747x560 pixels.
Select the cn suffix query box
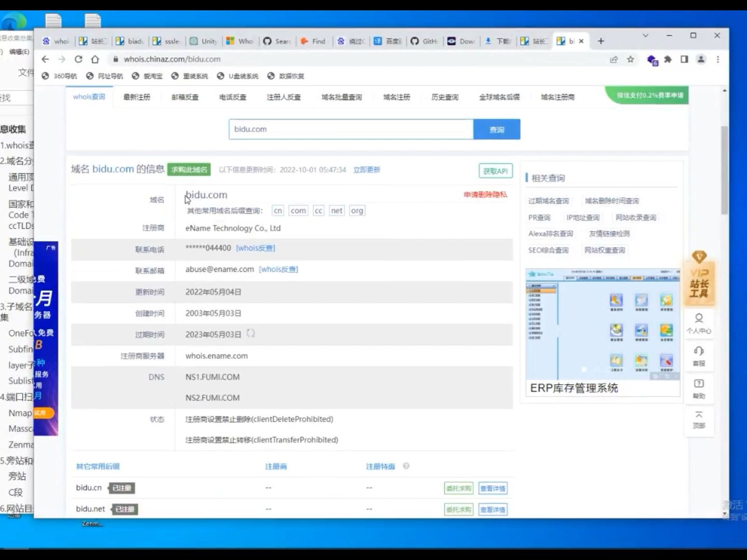pos(278,211)
